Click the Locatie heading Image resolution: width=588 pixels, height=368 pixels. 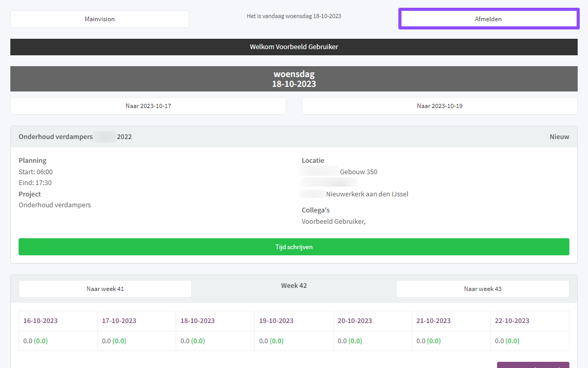[313, 161]
